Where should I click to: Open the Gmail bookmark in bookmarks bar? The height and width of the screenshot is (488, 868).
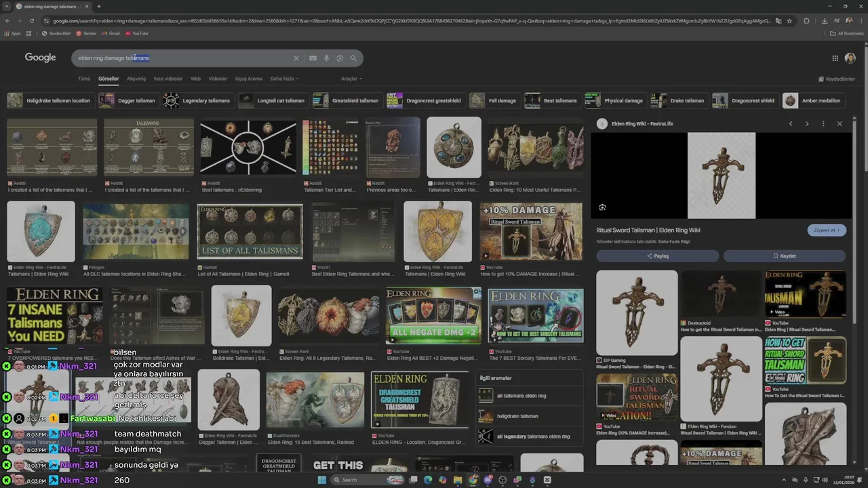click(110, 33)
